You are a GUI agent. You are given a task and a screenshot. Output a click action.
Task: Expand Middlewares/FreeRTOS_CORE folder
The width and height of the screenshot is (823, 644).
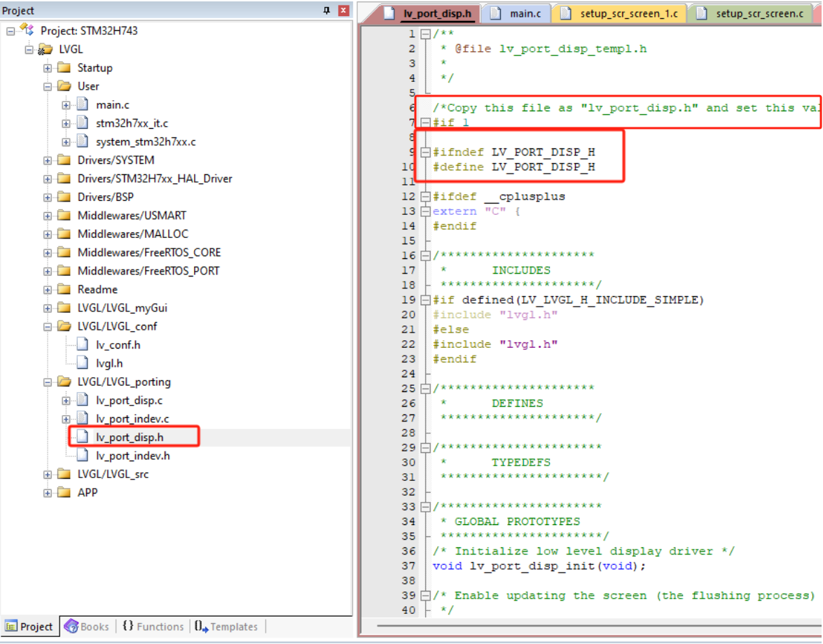click(x=47, y=253)
